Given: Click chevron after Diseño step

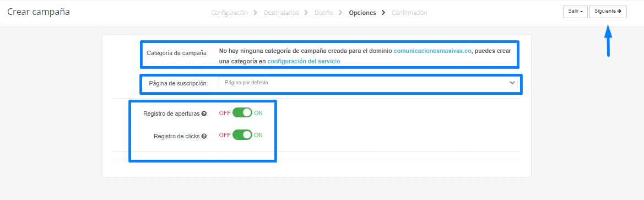Looking at the screenshot, I should pos(340,13).
